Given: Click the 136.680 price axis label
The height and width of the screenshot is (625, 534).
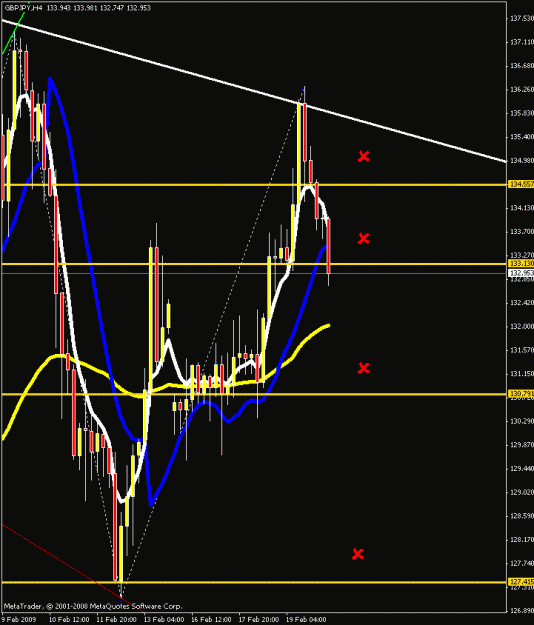Looking at the screenshot, I should click(x=522, y=66).
